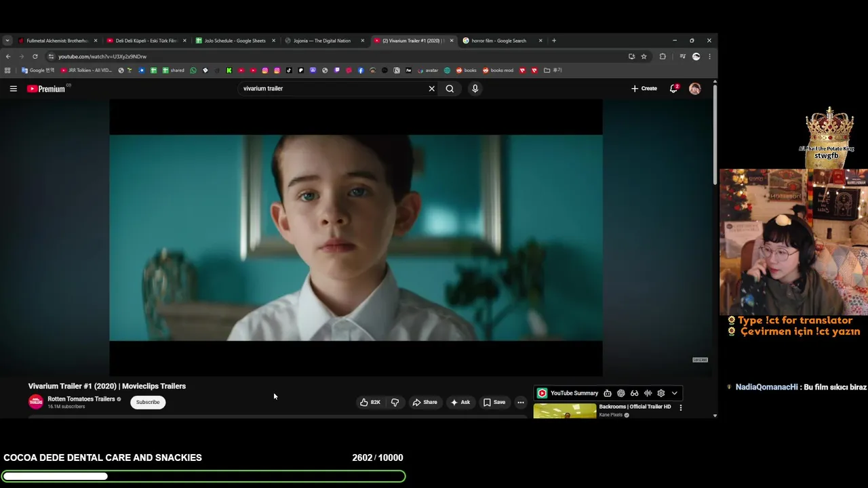Open more actions menu under video
Viewport: 868px width, 488px height.
[x=521, y=402]
